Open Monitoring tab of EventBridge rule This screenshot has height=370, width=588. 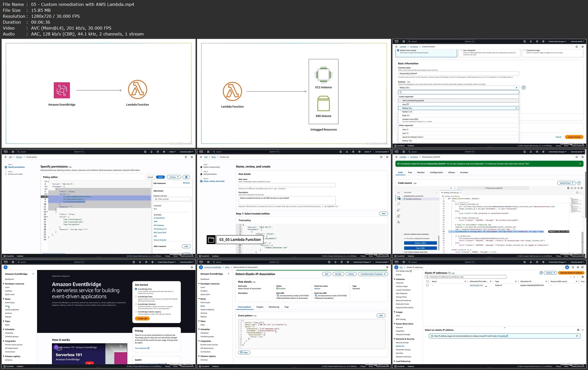pyautogui.click(x=274, y=307)
